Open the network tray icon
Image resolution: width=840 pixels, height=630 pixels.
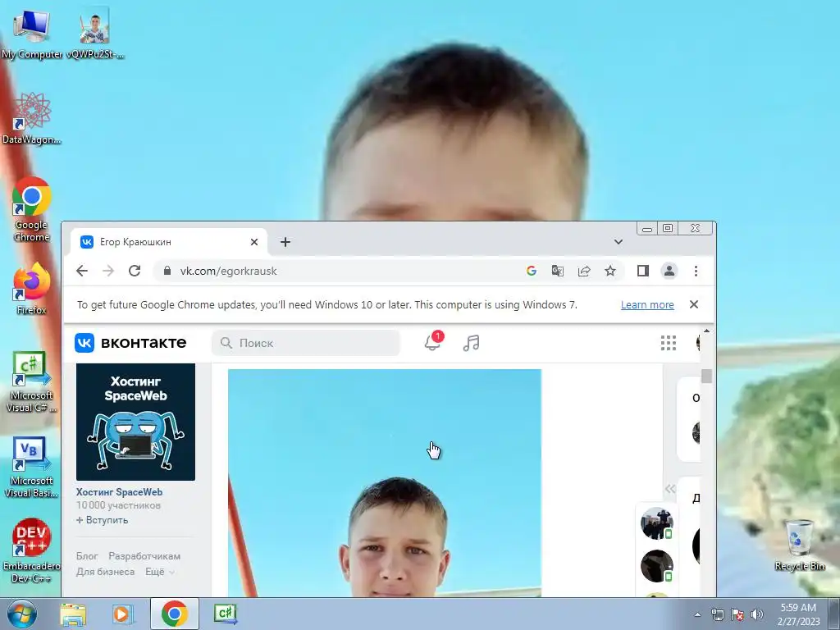[x=717, y=614]
